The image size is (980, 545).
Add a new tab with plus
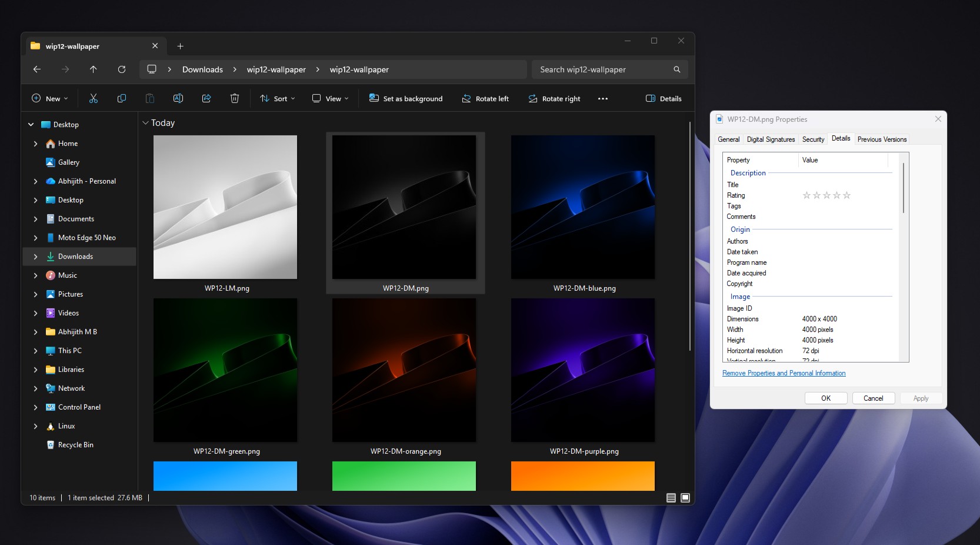[181, 46]
